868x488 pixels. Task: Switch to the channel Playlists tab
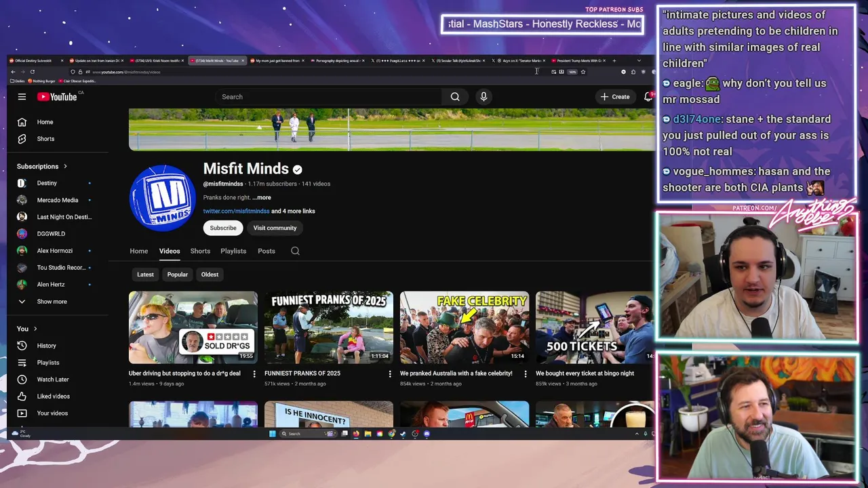pos(233,251)
